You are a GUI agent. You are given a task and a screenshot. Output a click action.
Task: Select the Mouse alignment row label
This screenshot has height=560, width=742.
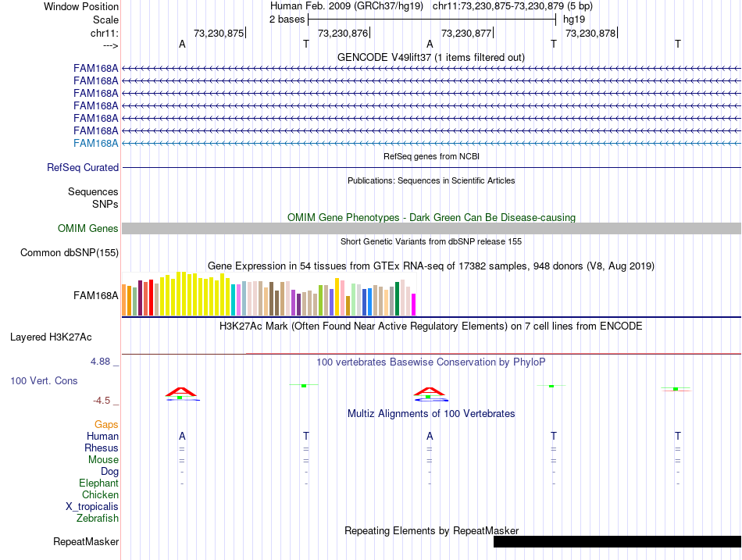pyautogui.click(x=103, y=460)
